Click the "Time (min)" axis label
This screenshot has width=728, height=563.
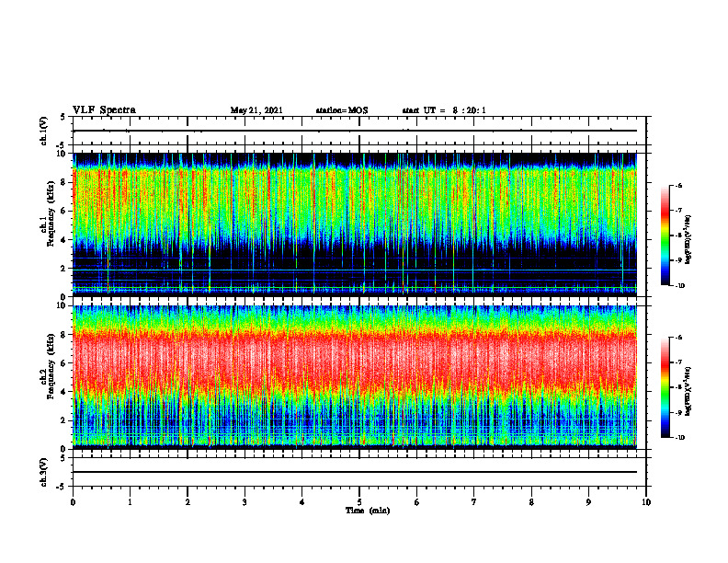coord(368,511)
